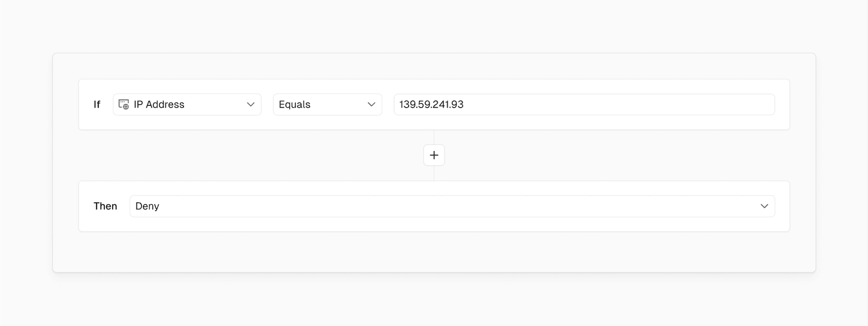Click the connector line above the plus button
Image resolution: width=868 pixels, height=326 pixels.
(434, 137)
